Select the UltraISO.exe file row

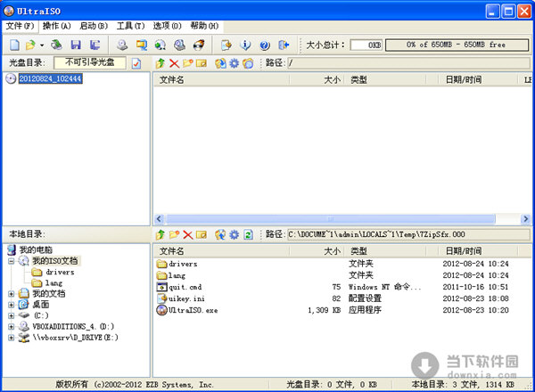click(x=342, y=310)
